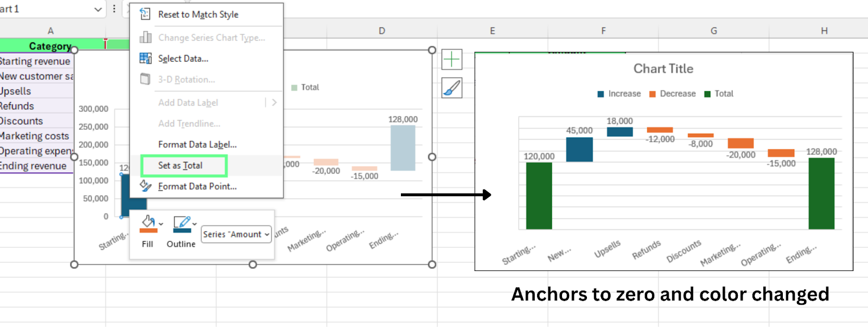Select column G header

(x=714, y=31)
